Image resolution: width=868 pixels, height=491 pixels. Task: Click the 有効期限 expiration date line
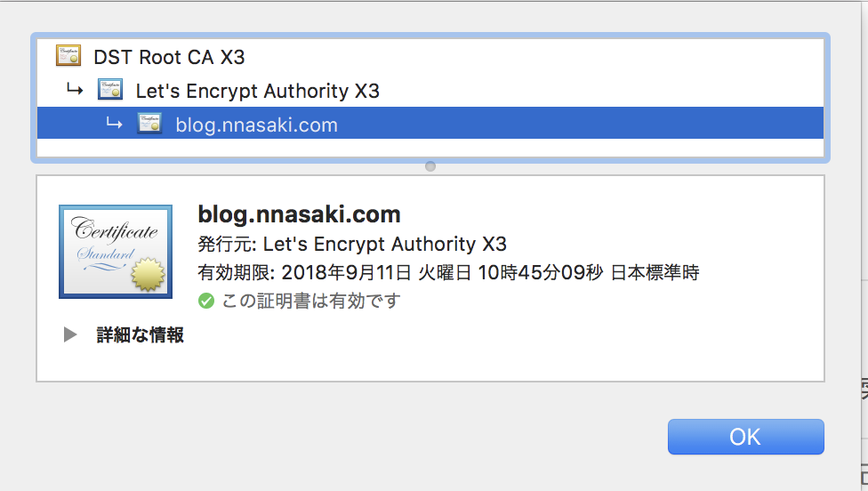tap(448, 272)
